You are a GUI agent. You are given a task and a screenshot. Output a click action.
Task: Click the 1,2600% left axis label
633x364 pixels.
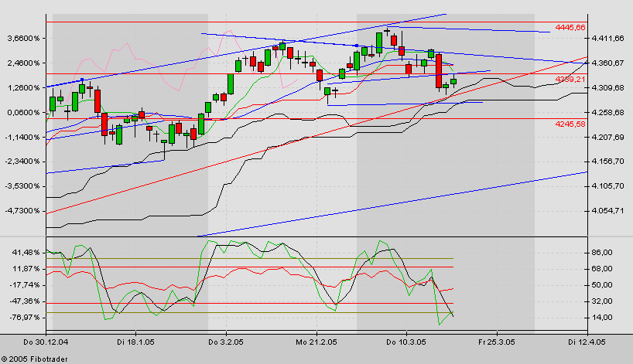click(23, 88)
